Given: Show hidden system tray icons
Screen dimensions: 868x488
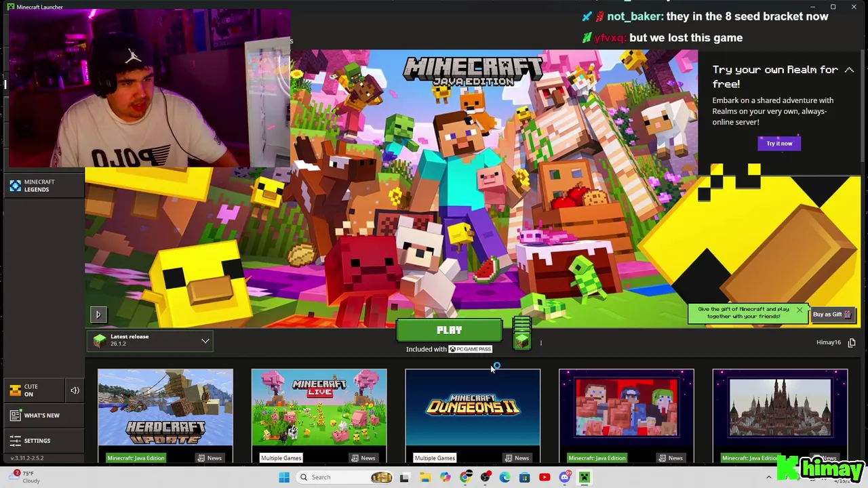Looking at the screenshot, I should (768, 477).
